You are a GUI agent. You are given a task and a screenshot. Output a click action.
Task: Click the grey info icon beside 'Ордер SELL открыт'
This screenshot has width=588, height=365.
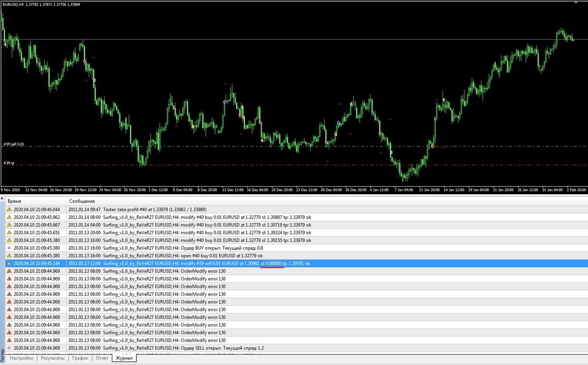pyautogui.click(x=9, y=348)
